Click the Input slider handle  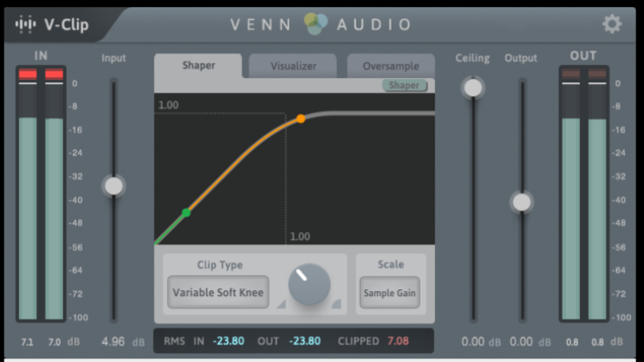point(114,185)
